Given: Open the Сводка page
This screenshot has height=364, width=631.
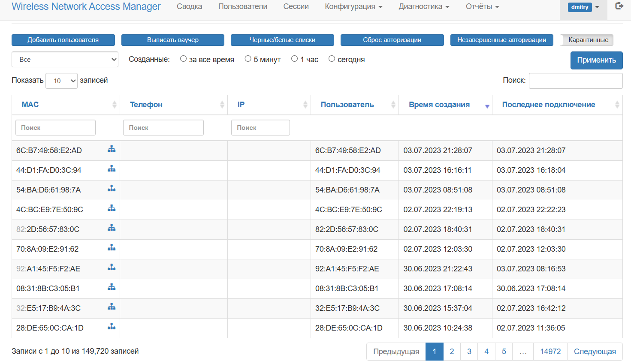Looking at the screenshot, I should point(189,7).
